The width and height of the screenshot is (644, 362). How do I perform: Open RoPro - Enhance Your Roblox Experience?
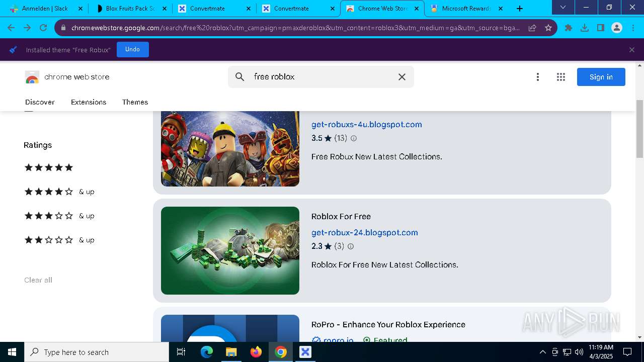(x=388, y=324)
